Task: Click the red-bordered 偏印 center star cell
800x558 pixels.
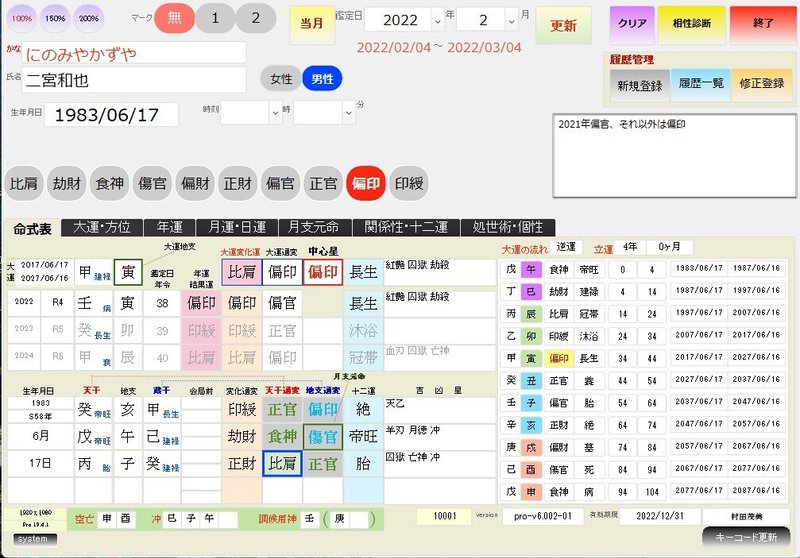Action: tap(322, 272)
